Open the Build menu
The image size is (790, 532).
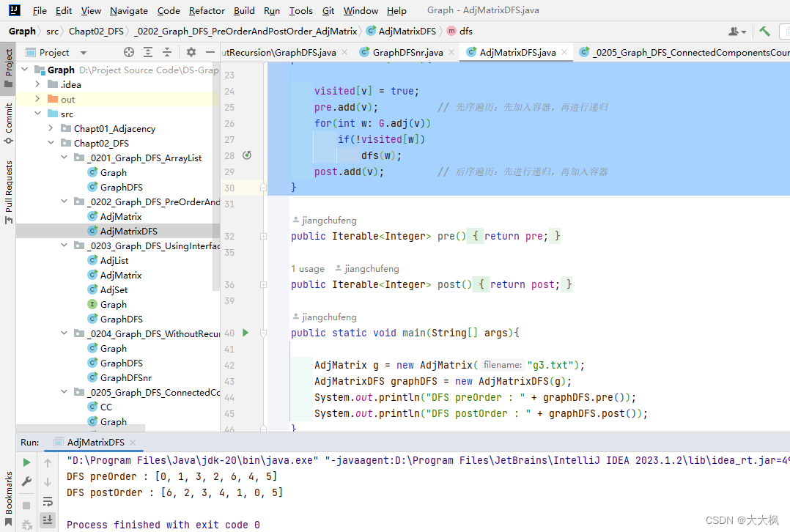pos(244,10)
